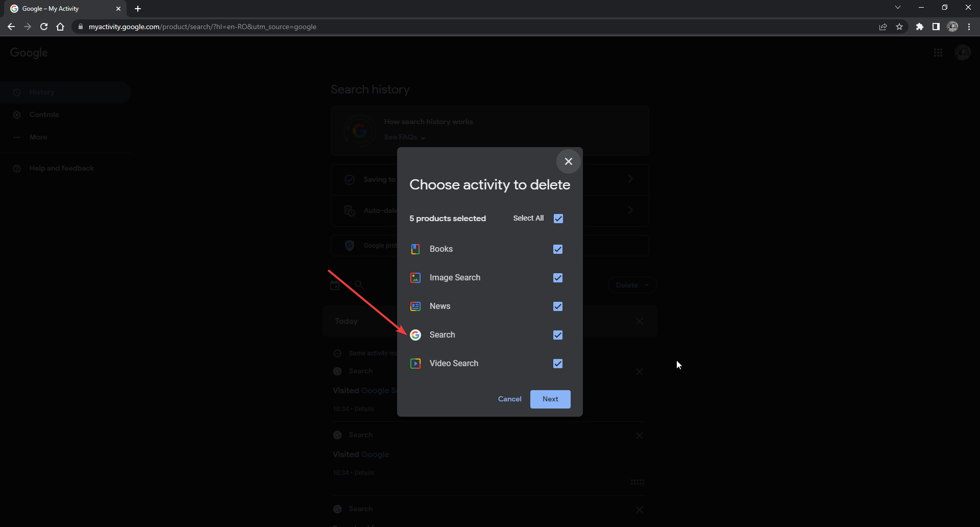The image size is (980, 527).
Task: Open the tab search dropdown
Action: (897, 7)
